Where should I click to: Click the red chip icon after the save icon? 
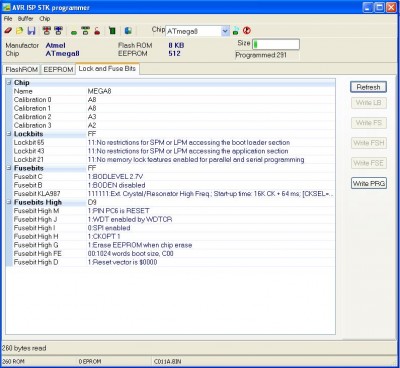[x=46, y=31]
